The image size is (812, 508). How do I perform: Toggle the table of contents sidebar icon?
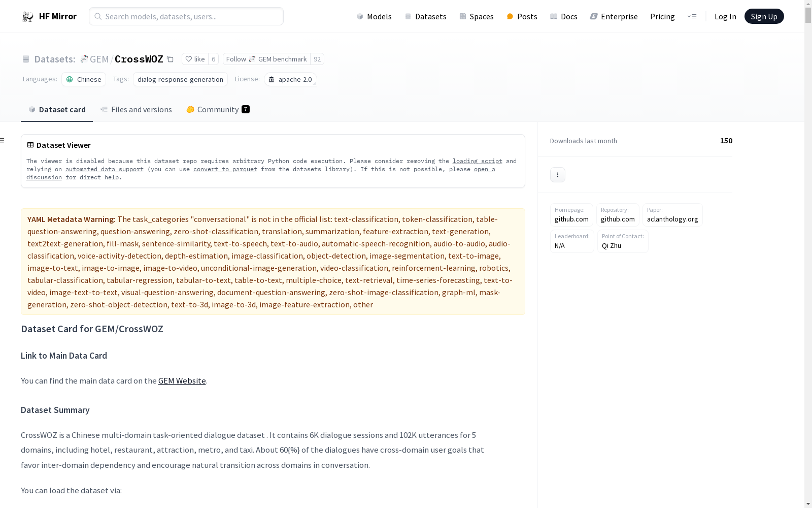3,140
